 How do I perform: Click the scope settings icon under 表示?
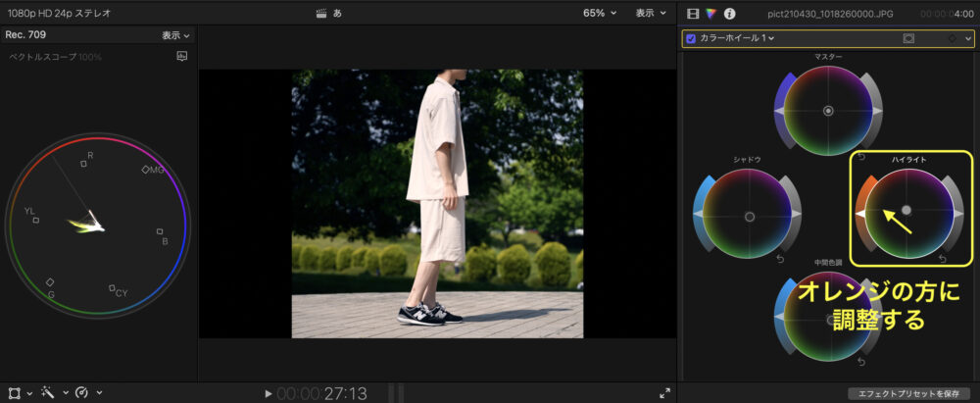(x=181, y=57)
